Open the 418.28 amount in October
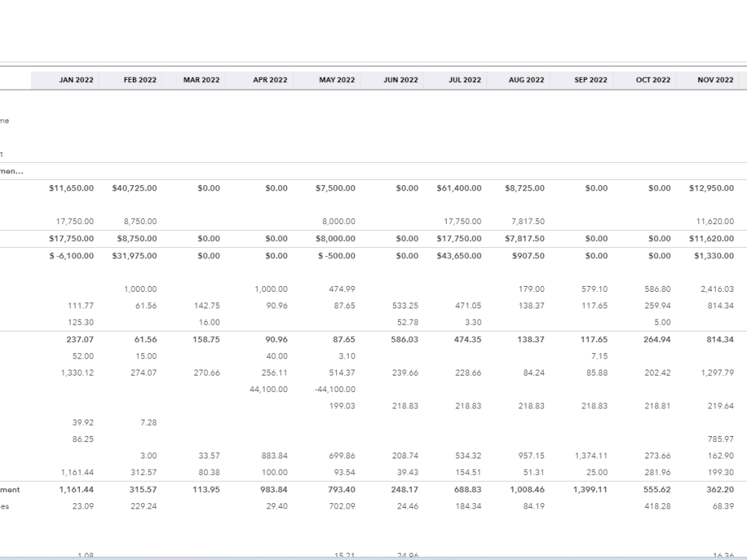Viewport: 747px width, 560px height. click(x=657, y=506)
